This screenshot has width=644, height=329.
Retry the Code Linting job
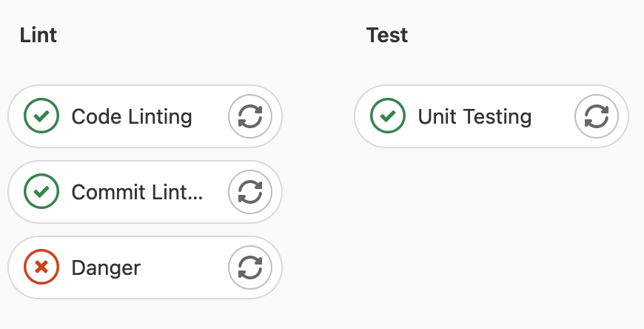[250, 116]
